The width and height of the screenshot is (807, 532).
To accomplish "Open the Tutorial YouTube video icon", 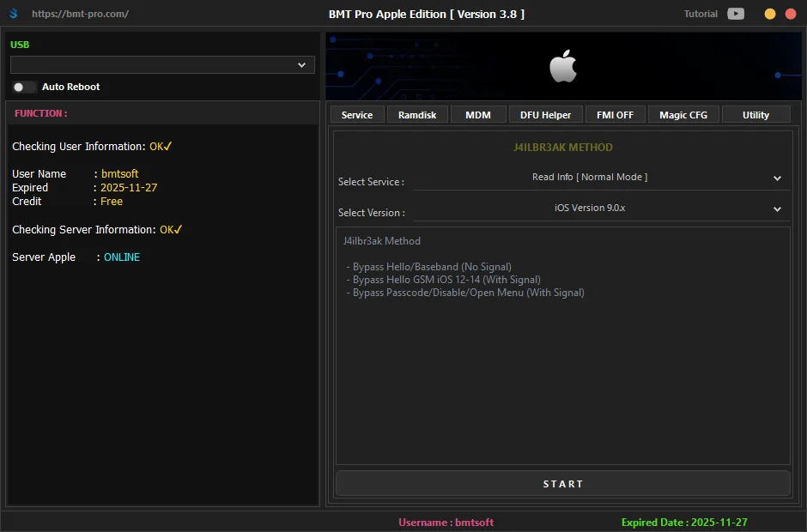I will pos(736,14).
